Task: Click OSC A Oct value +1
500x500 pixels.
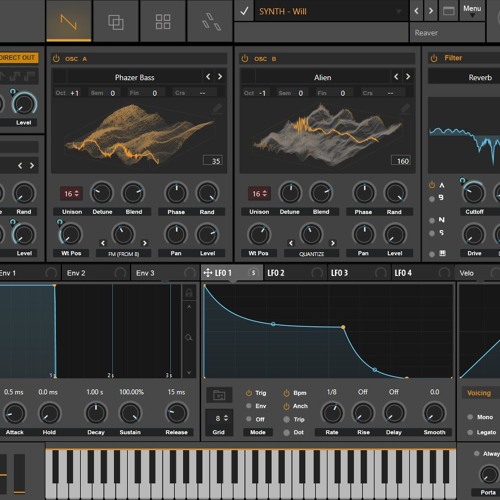Action: click(74, 93)
